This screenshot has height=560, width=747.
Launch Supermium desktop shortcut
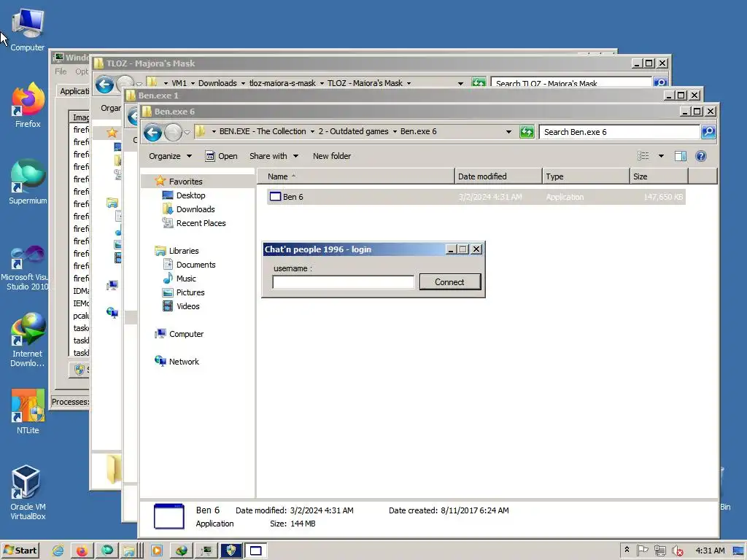[28, 182]
